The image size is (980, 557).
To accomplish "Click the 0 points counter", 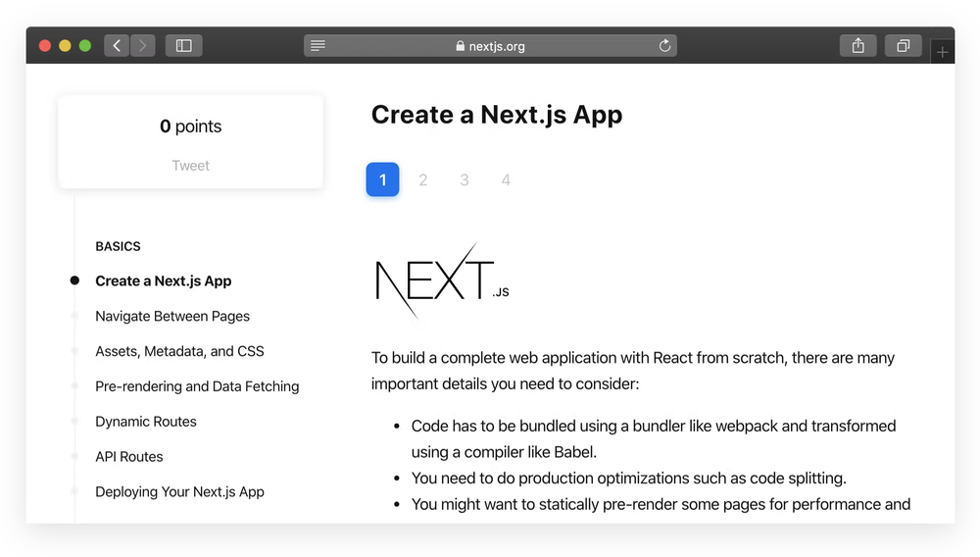I will 191,127.
